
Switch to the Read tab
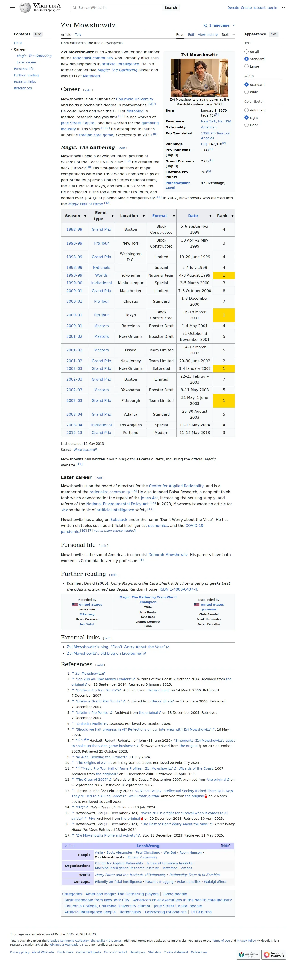click(x=180, y=35)
